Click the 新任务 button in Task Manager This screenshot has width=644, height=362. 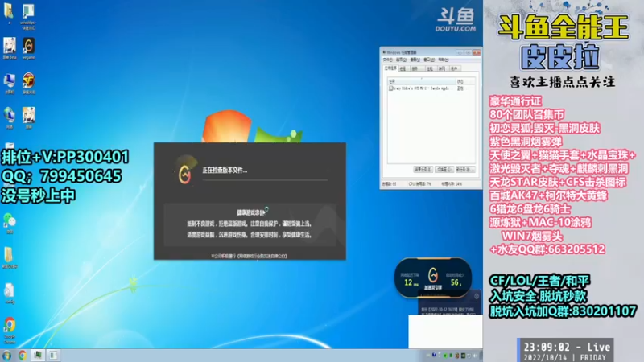pos(464,170)
